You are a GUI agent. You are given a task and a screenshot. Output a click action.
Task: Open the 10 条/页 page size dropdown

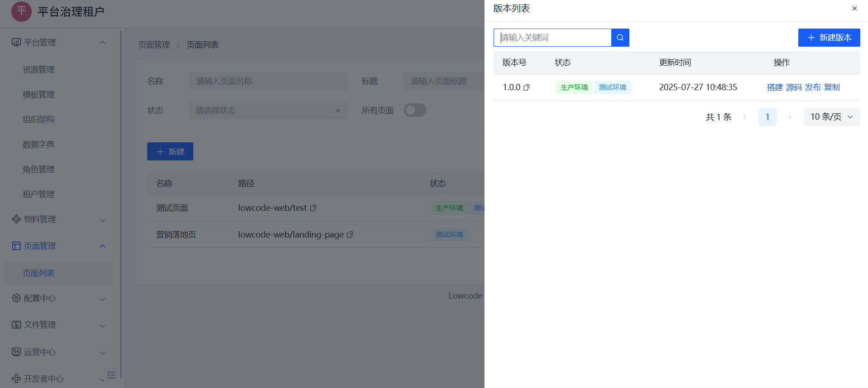tap(831, 117)
